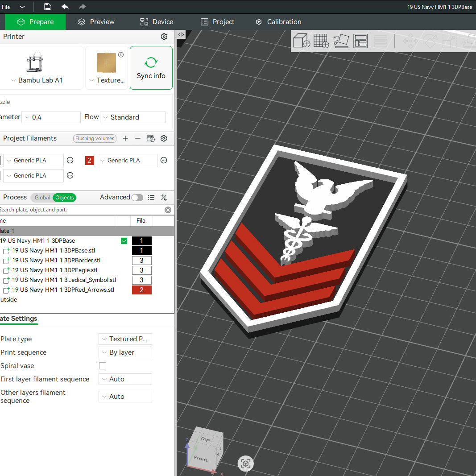Switch Process to Objects mode
The width and height of the screenshot is (476, 476).
[64, 198]
